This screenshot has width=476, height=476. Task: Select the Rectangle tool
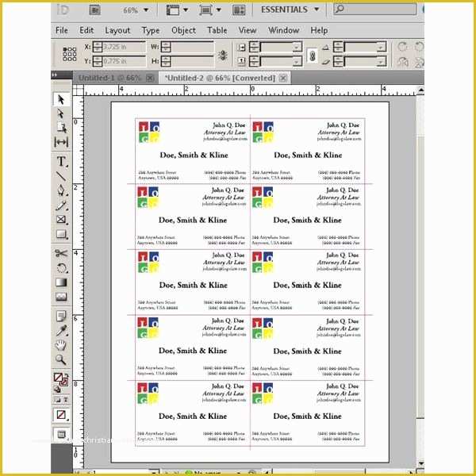pos(62,234)
